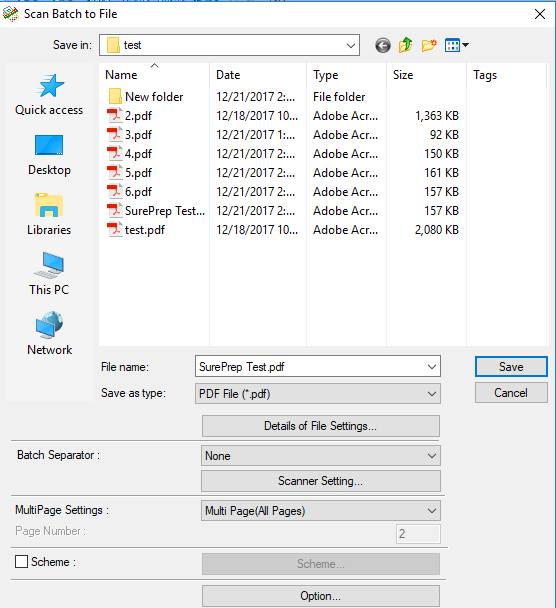
Task: Click the Page Number field
Action: [x=418, y=534]
